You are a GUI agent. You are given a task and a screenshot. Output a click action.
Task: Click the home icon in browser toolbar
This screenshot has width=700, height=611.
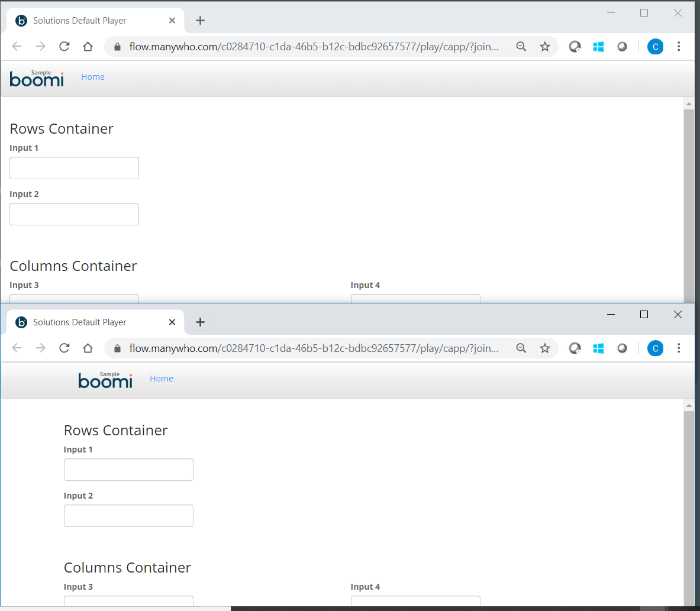pos(88,348)
